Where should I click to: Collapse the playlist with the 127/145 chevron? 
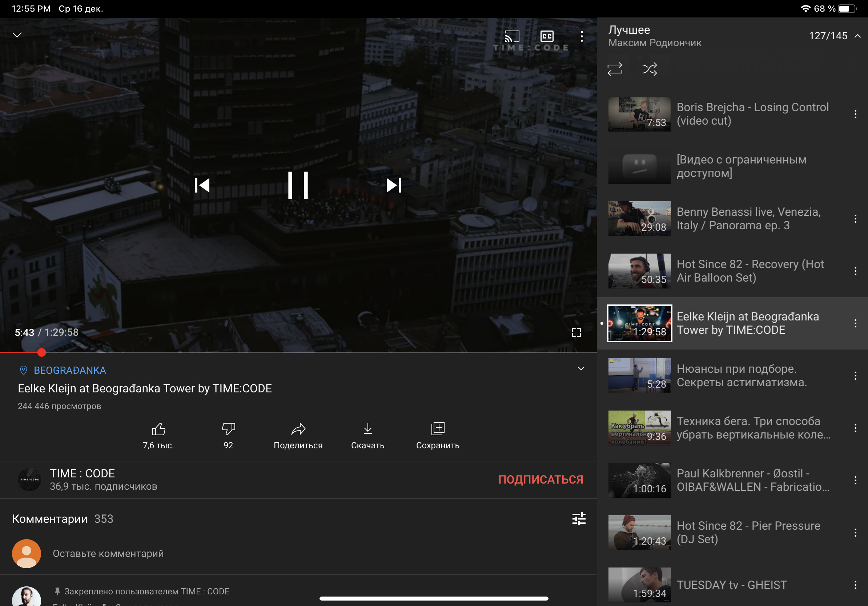click(857, 36)
